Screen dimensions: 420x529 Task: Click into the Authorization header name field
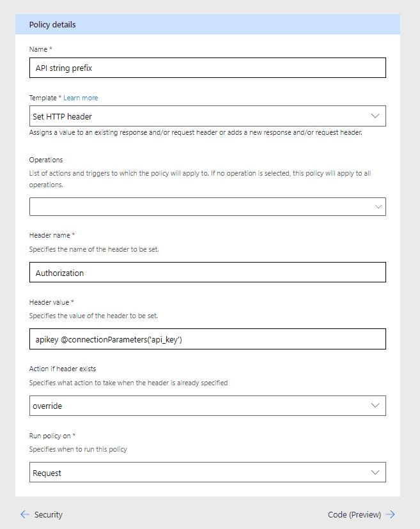[208, 272]
